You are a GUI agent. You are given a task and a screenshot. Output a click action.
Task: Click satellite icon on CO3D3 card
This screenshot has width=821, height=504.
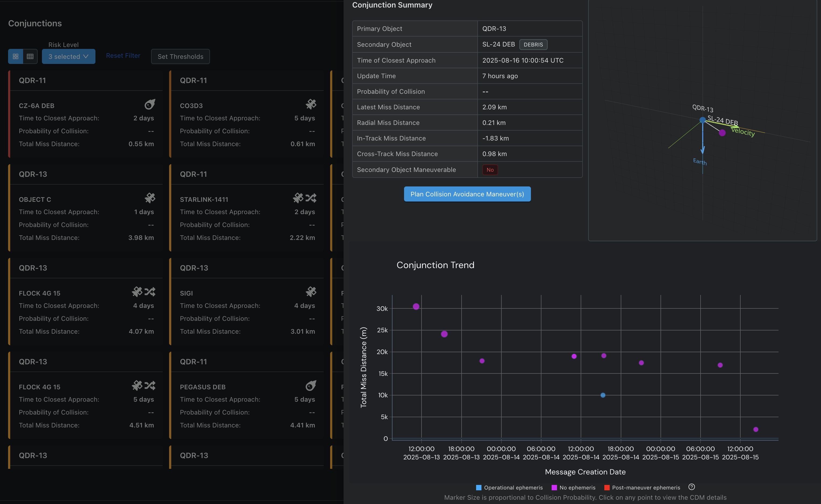[311, 104]
